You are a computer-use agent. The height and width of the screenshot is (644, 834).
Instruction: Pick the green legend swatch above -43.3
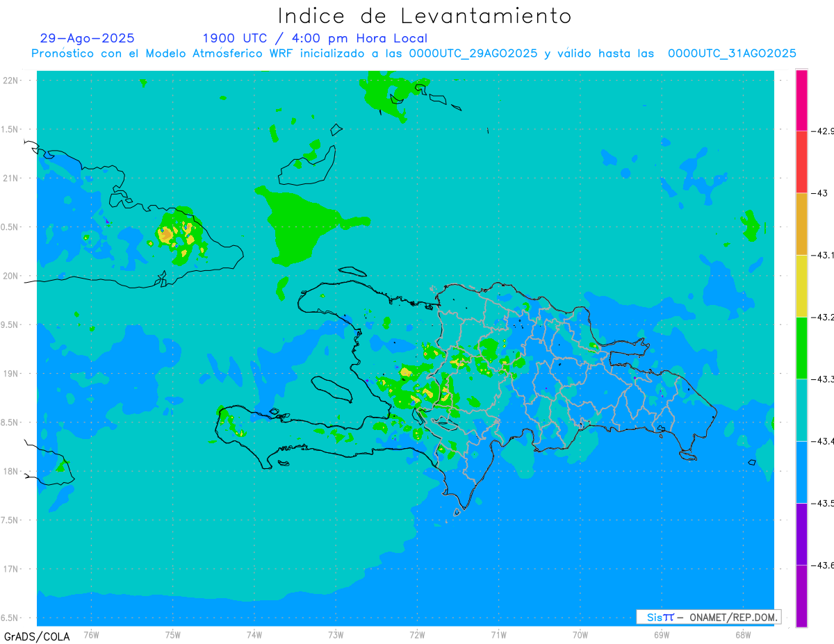pos(801,347)
